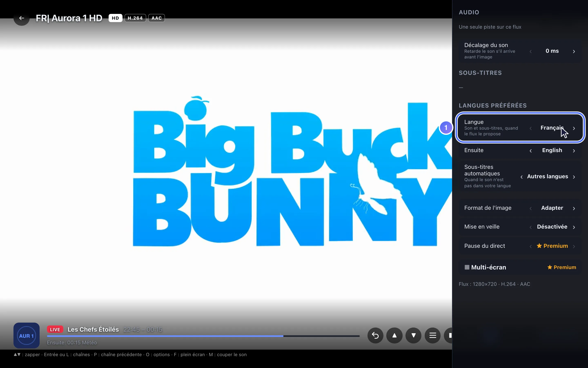Next Langue option right chevron
The image size is (588, 368).
tap(574, 128)
